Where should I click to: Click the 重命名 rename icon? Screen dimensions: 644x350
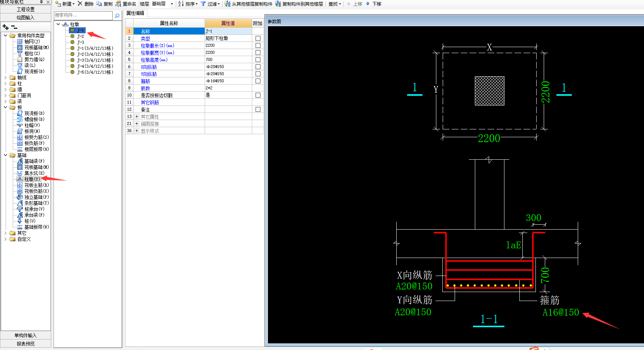pyautogui.click(x=118, y=4)
